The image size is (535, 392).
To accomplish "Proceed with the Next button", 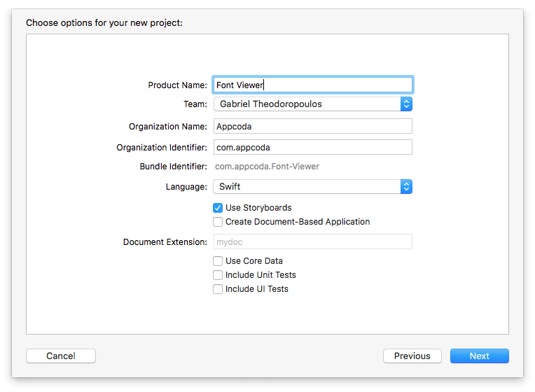I will [x=479, y=356].
